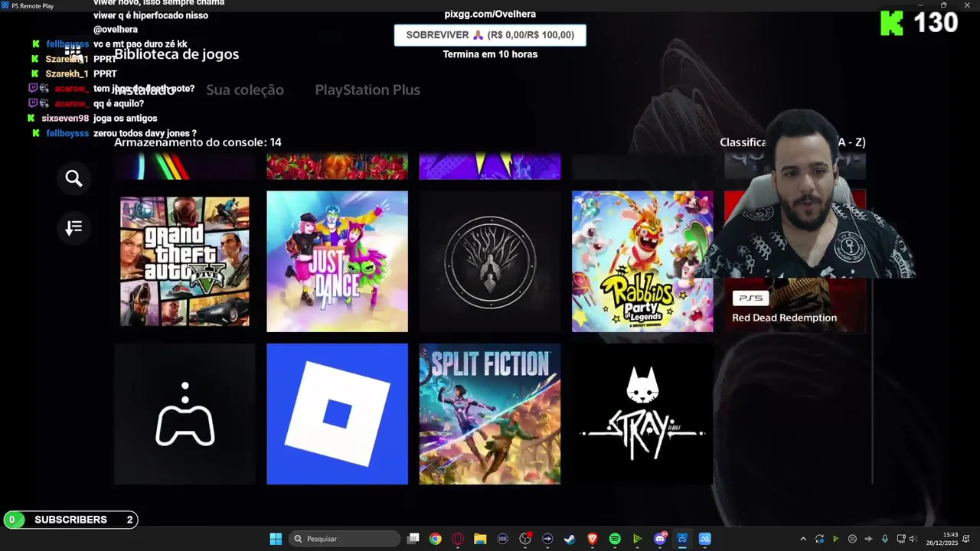Click the Subscribers counter overlay
Image resolution: width=980 pixels, height=551 pixels.
coord(70,520)
